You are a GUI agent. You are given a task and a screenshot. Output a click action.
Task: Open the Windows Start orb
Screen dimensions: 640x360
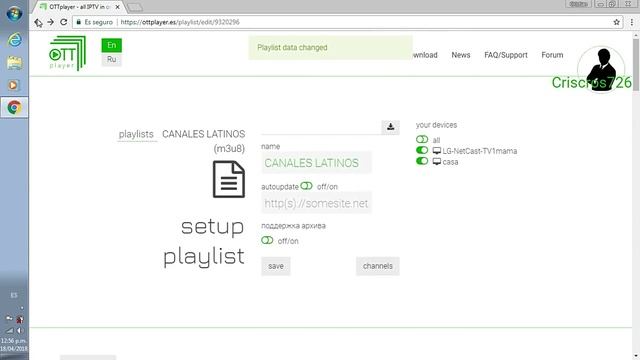(x=14, y=13)
